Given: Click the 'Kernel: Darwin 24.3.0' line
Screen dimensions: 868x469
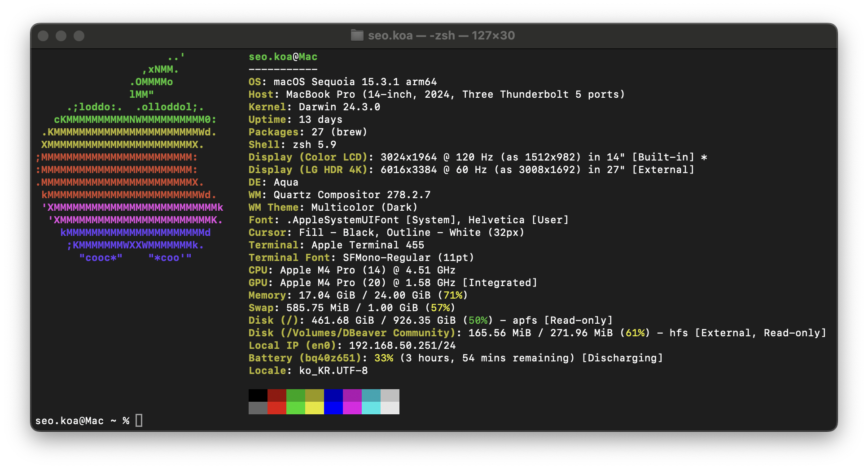Looking at the screenshot, I should [x=315, y=107].
